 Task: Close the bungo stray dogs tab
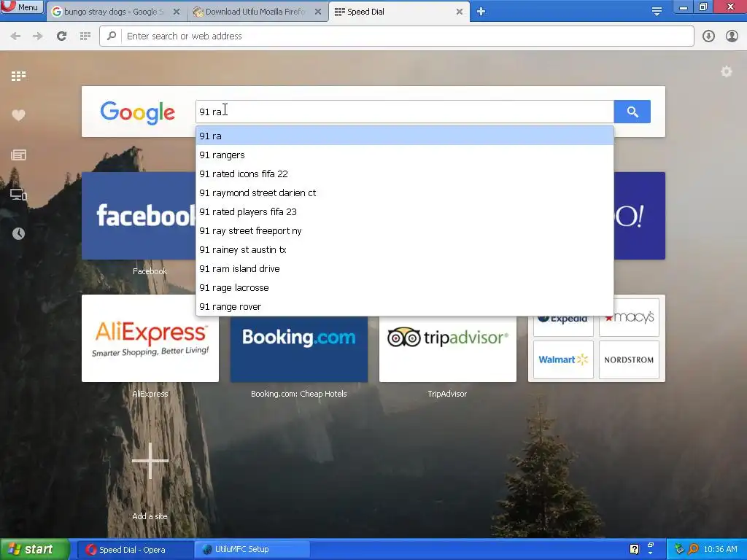coord(177,12)
